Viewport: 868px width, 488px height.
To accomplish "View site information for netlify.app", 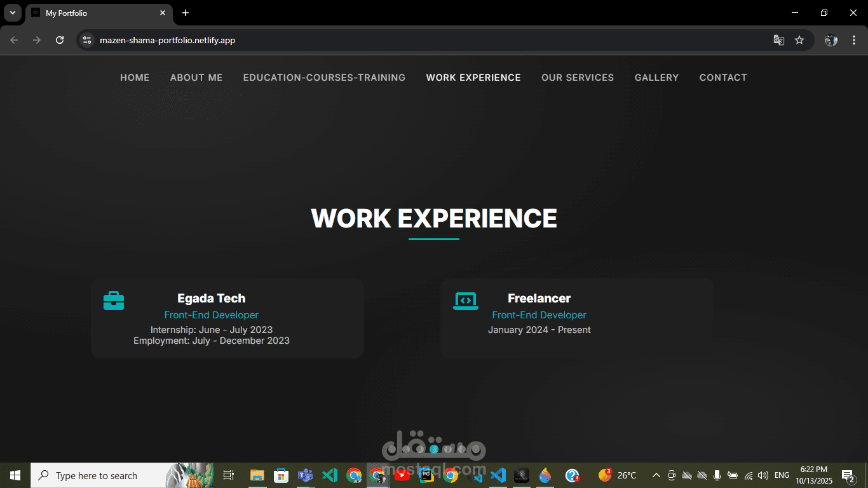I will tap(87, 40).
